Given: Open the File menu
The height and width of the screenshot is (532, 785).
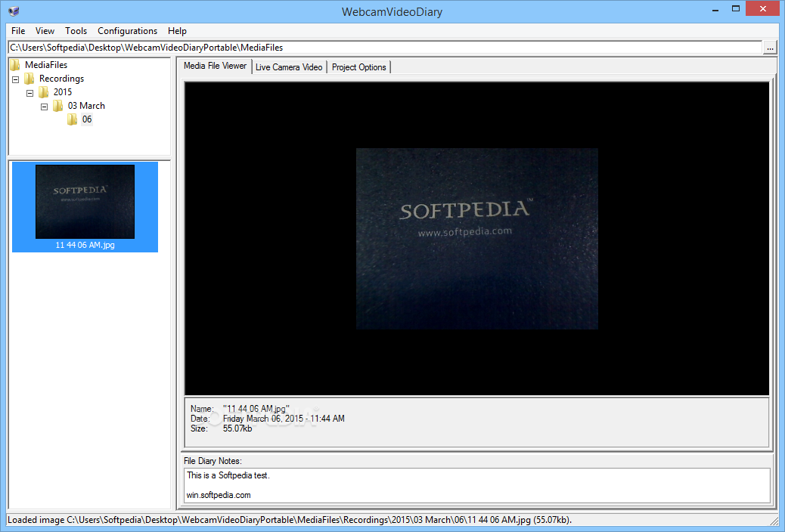Looking at the screenshot, I should 18,31.
